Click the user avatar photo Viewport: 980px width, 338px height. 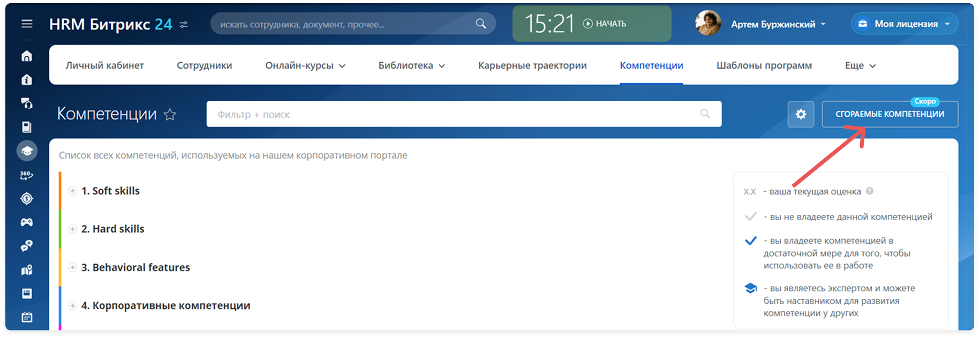click(x=708, y=23)
